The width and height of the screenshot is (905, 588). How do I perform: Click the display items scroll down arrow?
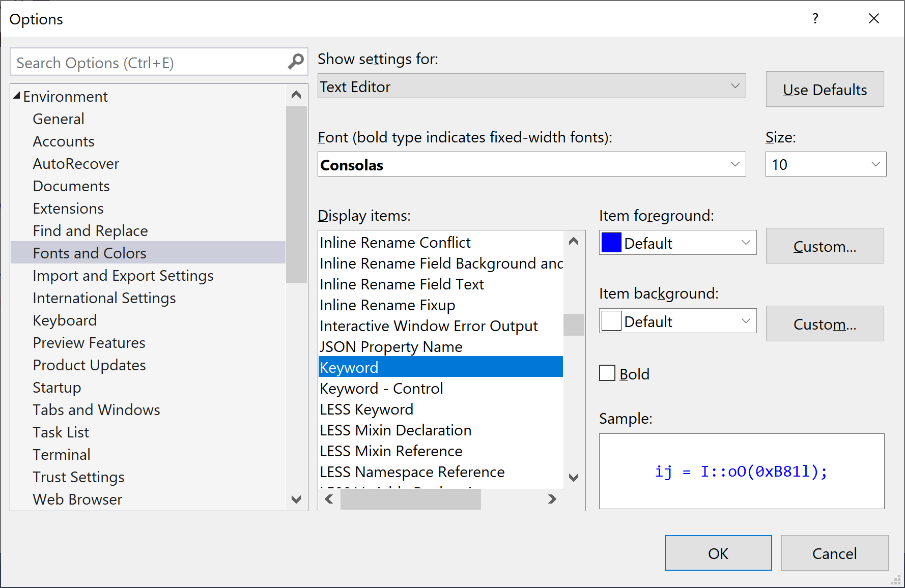[x=574, y=477]
